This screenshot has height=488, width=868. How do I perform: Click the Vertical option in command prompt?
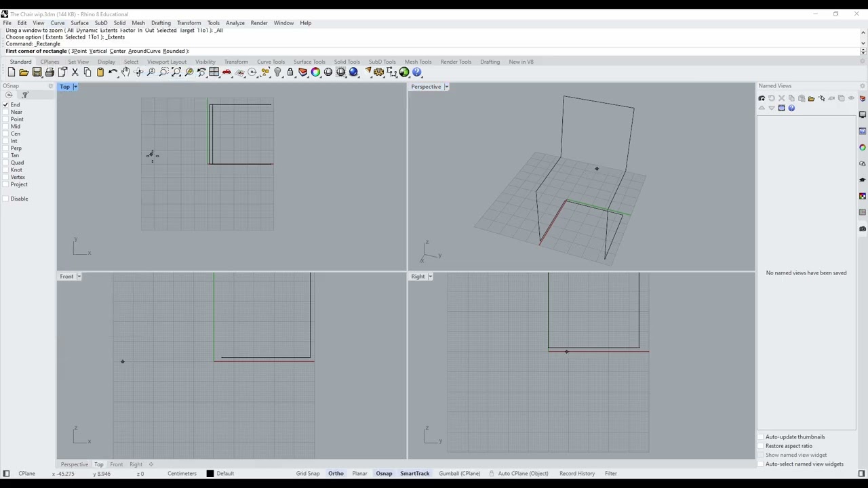98,51
